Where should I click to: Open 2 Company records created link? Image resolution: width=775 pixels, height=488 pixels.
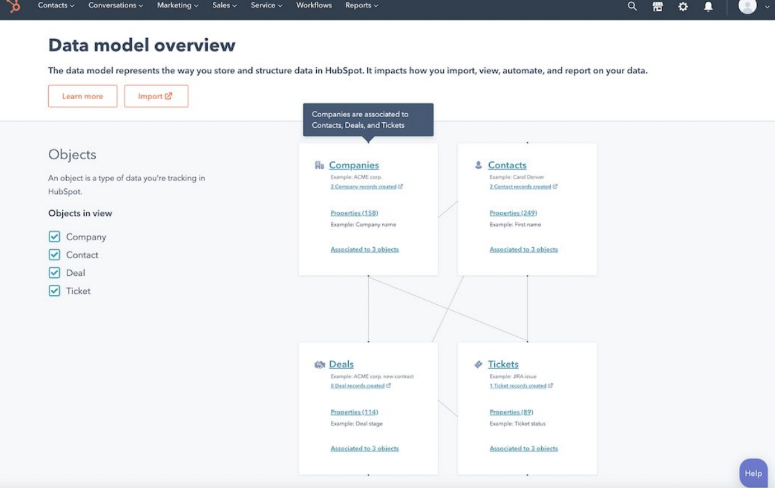click(363, 186)
